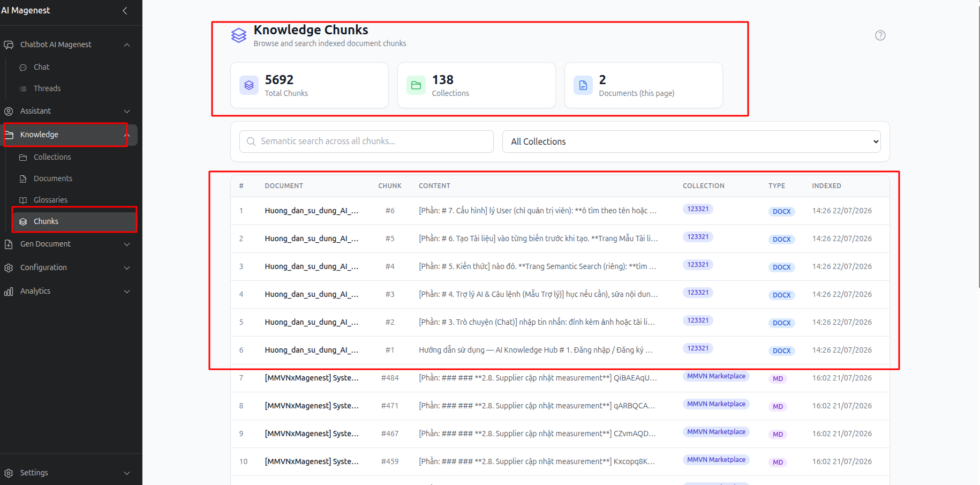
Task: Click the Threads list icon
Action: (x=23, y=89)
